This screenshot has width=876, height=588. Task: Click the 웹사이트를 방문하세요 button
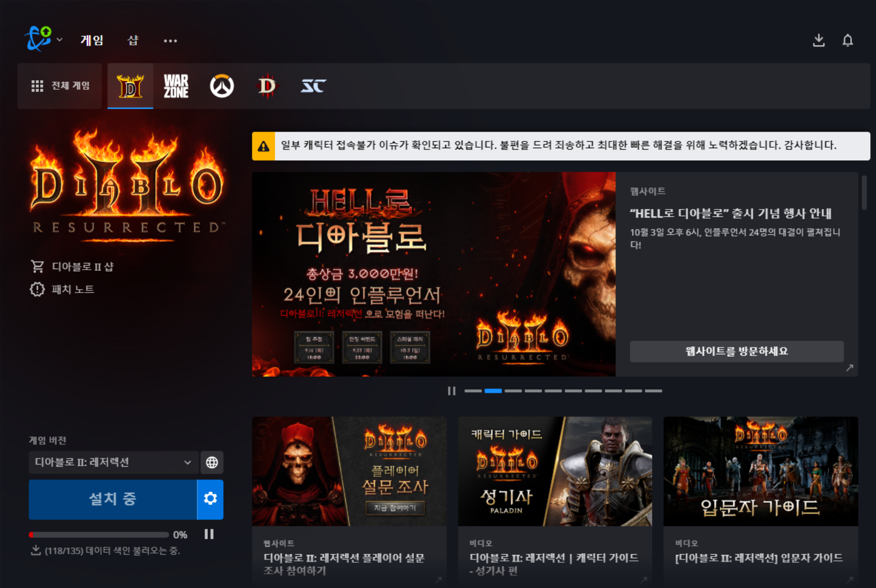736,352
